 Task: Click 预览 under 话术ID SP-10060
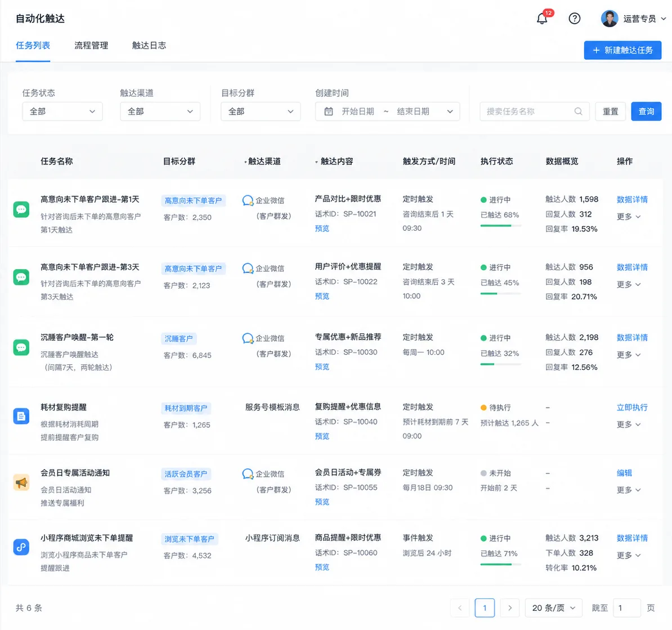point(322,568)
